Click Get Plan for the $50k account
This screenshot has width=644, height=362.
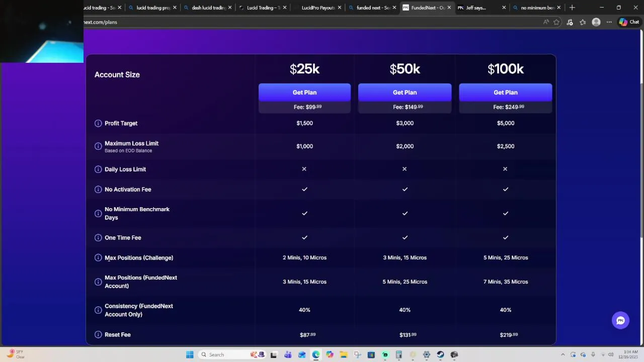tap(405, 93)
